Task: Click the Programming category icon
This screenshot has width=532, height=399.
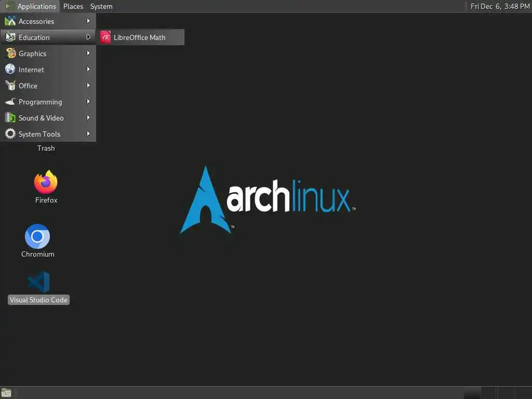Action: coord(10,101)
